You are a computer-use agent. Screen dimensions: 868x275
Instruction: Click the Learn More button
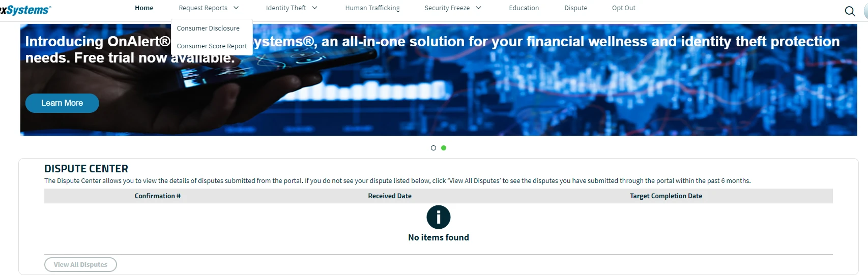coord(62,103)
